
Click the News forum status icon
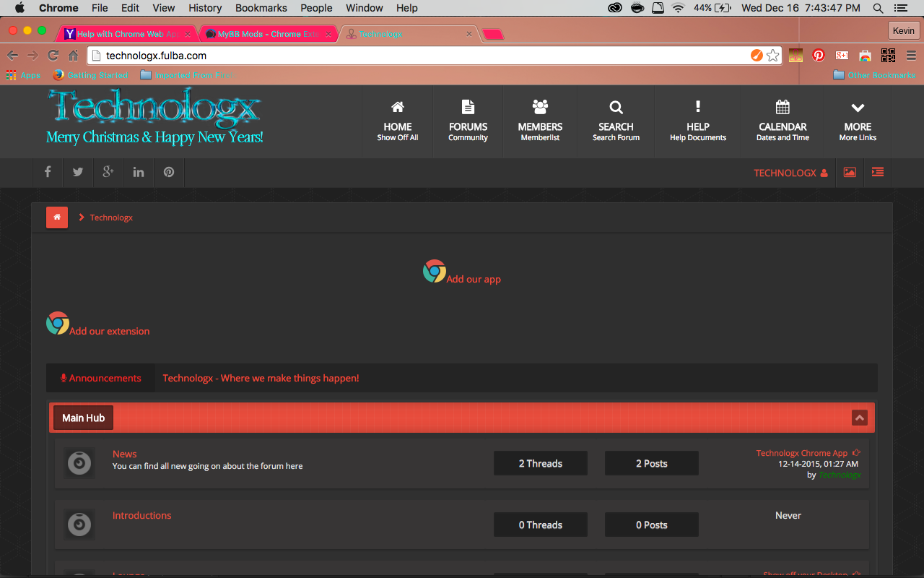79,463
